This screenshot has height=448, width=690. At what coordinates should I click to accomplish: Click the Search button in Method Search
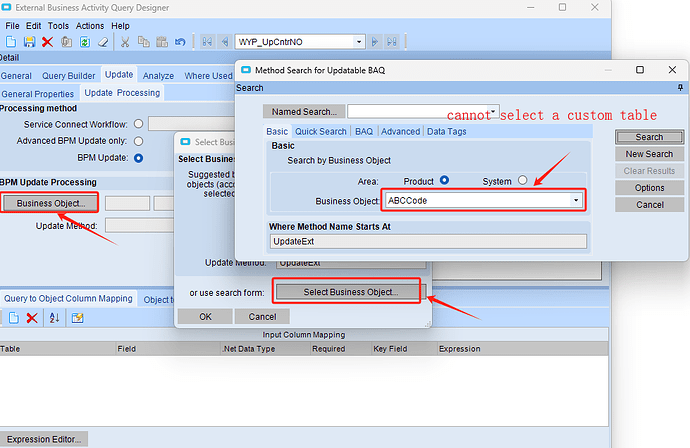(650, 137)
